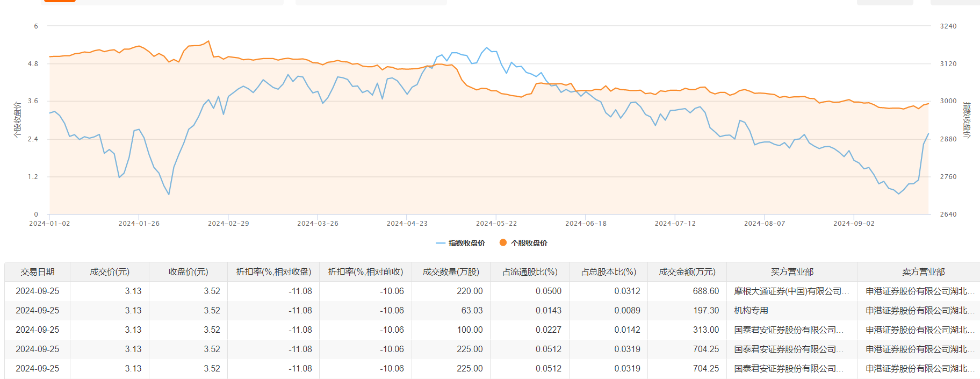Click the 占流通股比(%) header

(x=530, y=272)
